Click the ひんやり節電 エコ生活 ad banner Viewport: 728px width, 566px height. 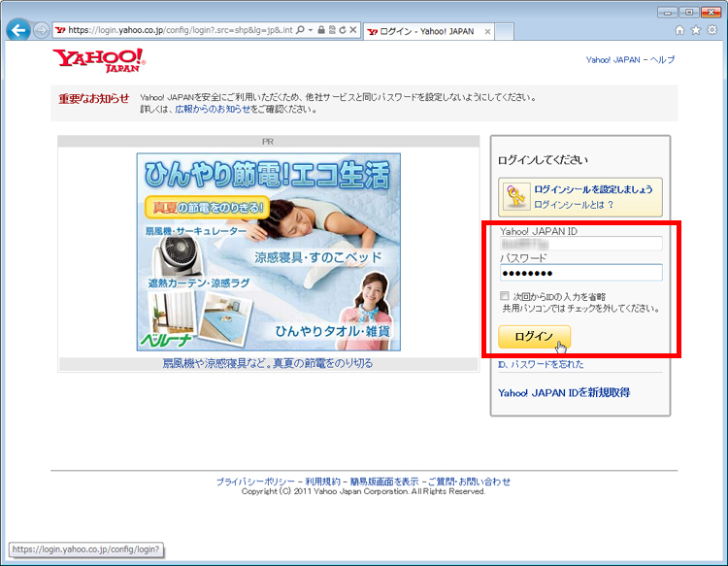click(268, 252)
